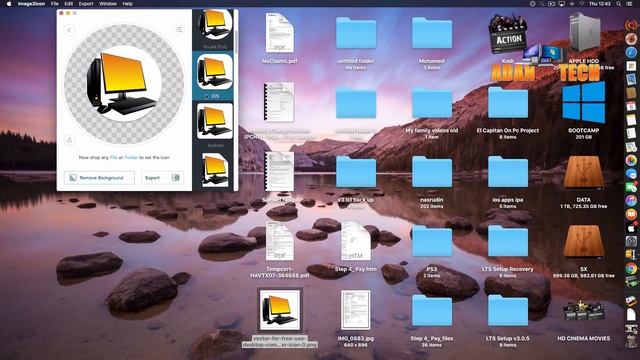Select the untitled folder with No items
This screenshot has height=360, width=640.
coord(356,33)
